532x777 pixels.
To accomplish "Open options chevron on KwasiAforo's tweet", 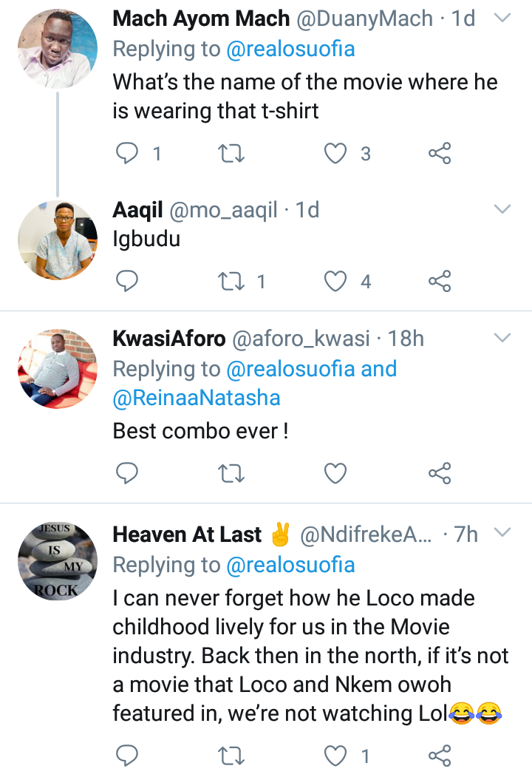I will click(x=502, y=338).
